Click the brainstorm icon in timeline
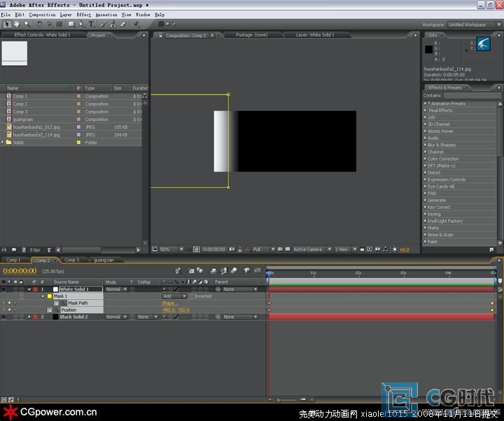 tap(246, 271)
